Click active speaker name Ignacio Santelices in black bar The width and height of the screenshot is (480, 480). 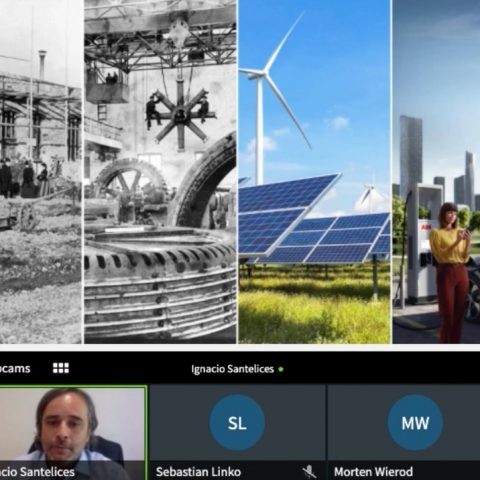[x=232, y=369]
